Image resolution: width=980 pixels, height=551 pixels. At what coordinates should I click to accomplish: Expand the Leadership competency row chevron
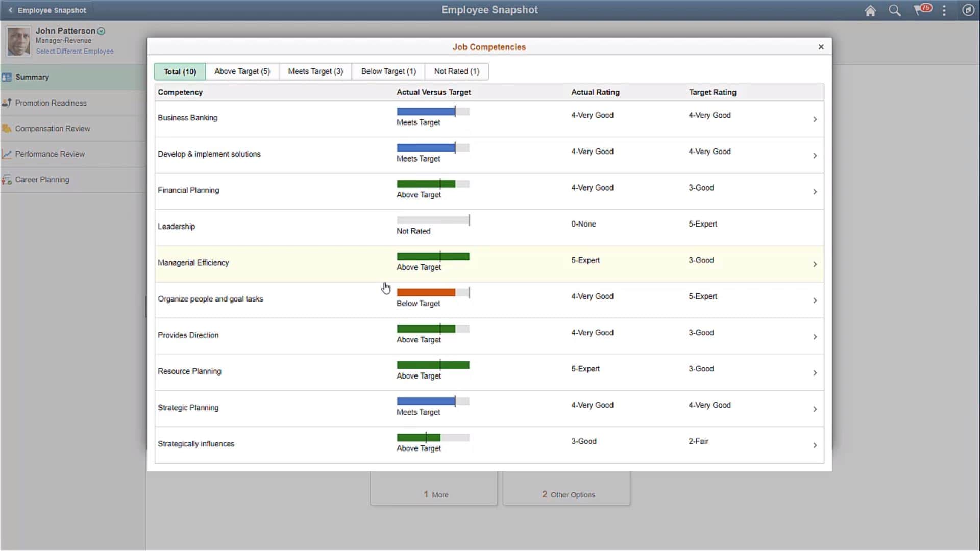click(x=815, y=228)
